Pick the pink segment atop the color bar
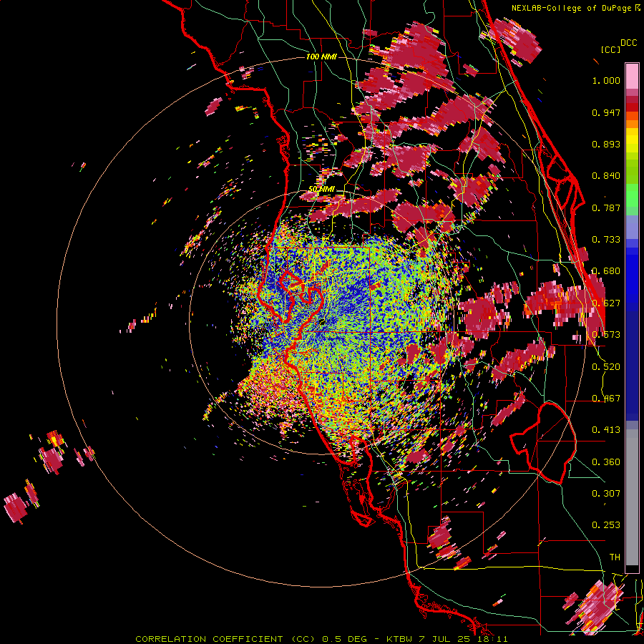Viewport: 644px width, 644px height. (632, 77)
